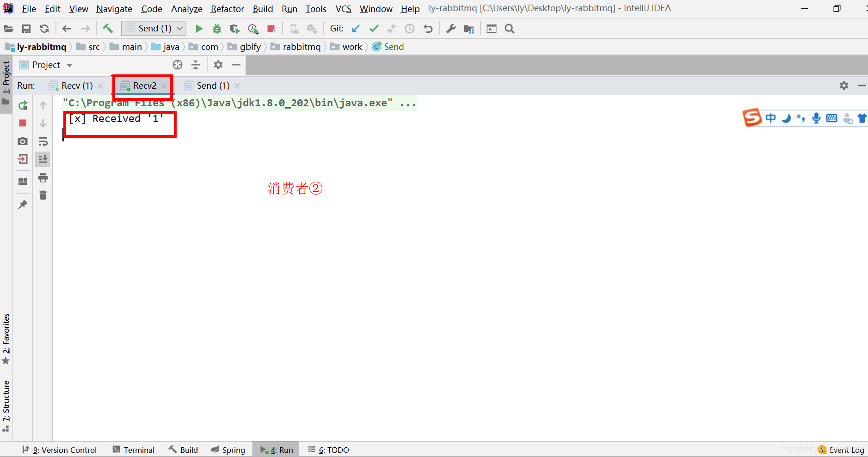The height and width of the screenshot is (457, 868).
Task: Run with coverage shield icon
Action: (x=235, y=29)
